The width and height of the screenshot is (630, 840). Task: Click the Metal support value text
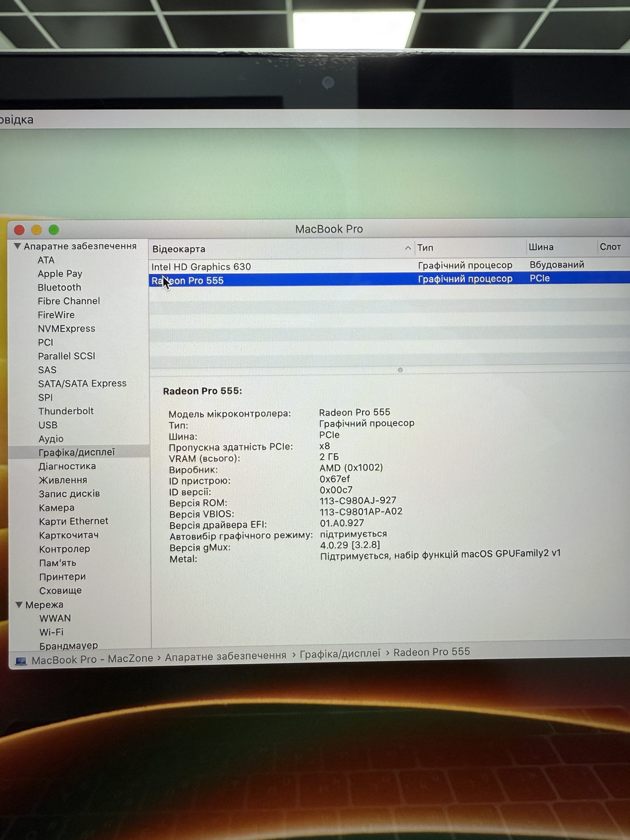(440, 555)
